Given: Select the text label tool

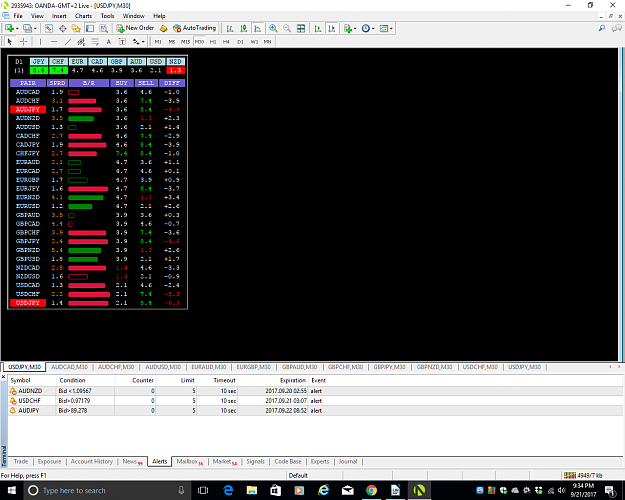Looking at the screenshot, I should pyautogui.click(x=122, y=41).
